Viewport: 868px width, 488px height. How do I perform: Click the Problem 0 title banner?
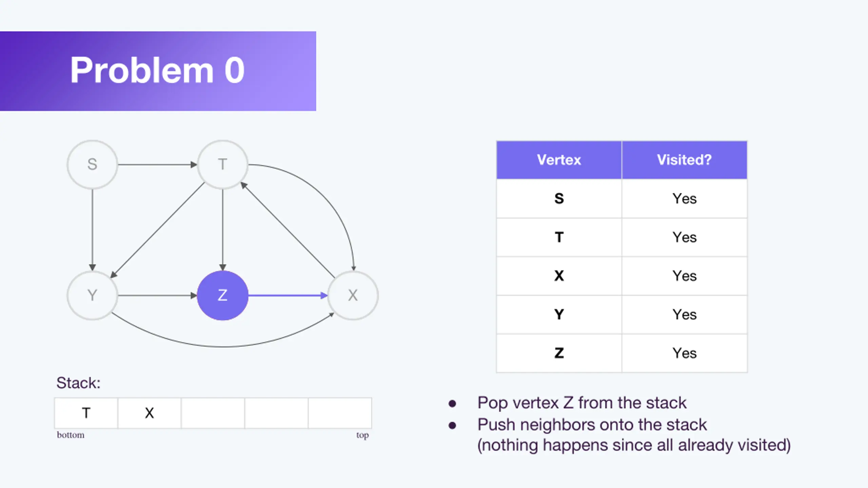tap(158, 71)
